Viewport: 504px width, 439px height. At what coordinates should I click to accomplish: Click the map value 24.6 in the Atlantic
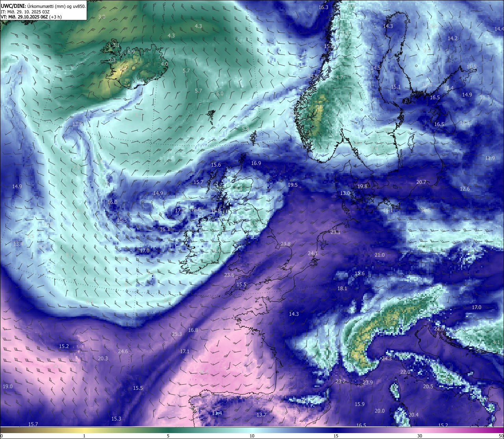point(123,351)
